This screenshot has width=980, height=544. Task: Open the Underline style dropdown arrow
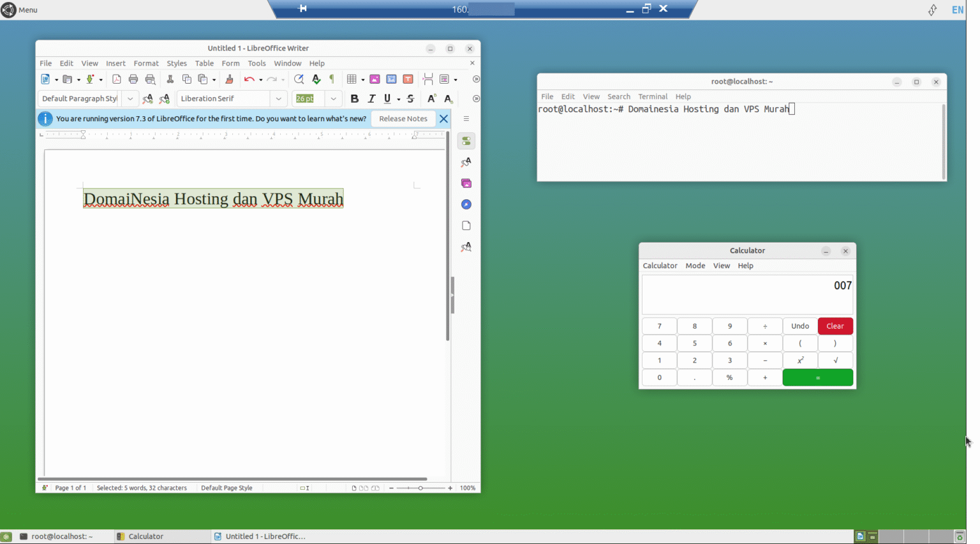[x=399, y=99]
